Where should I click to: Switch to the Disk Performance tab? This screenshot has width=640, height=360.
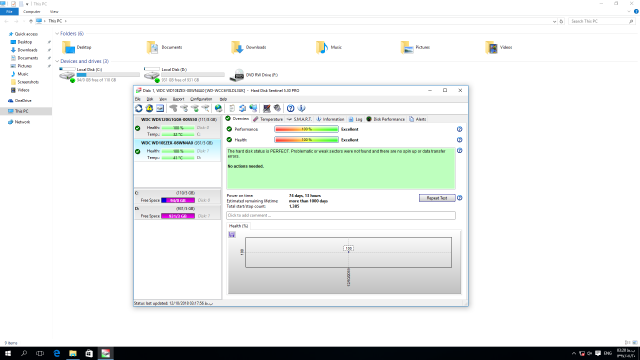pyautogui.click(x=386, y=119)
